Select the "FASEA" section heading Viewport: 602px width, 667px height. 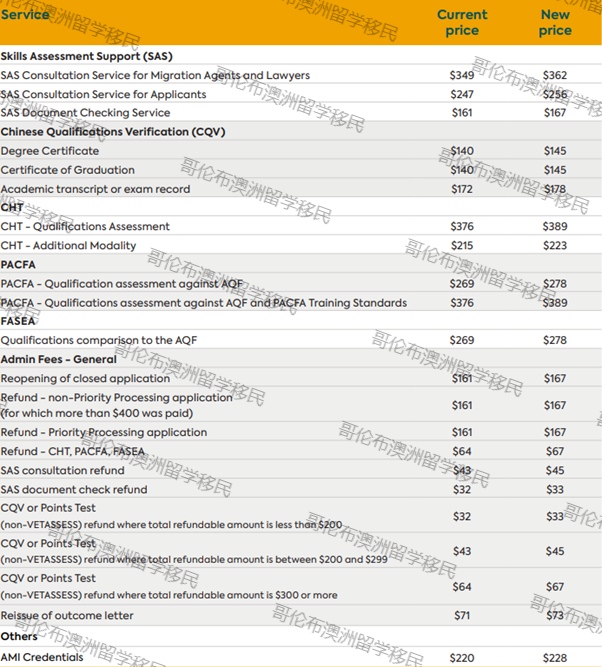tap(18, 321)
